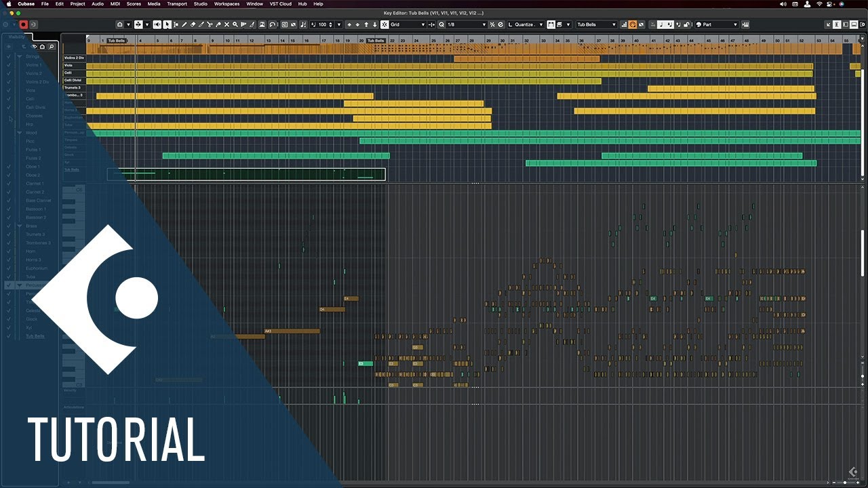The height and width of the screenshot is (488, 868).
Task: Open the 1/8 quantize preset dropdown
Action: 467,24
